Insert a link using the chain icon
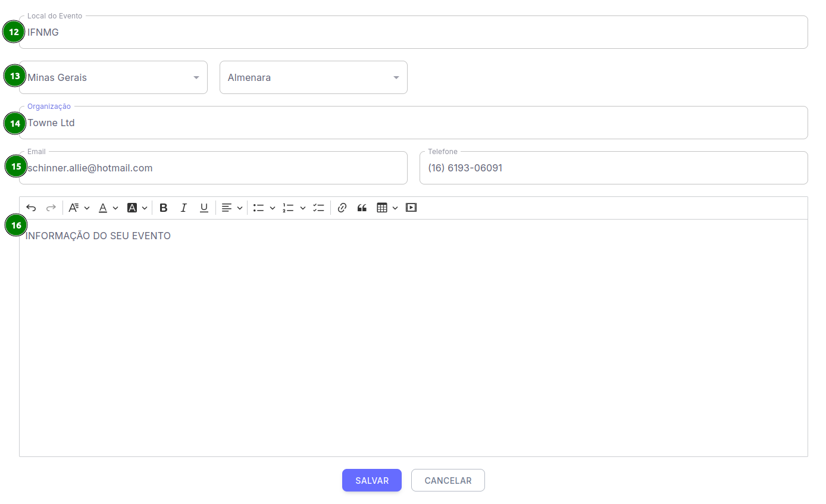The height and width of the screenshot is (504, 826). pyautogui.click(x=342, y=208)
